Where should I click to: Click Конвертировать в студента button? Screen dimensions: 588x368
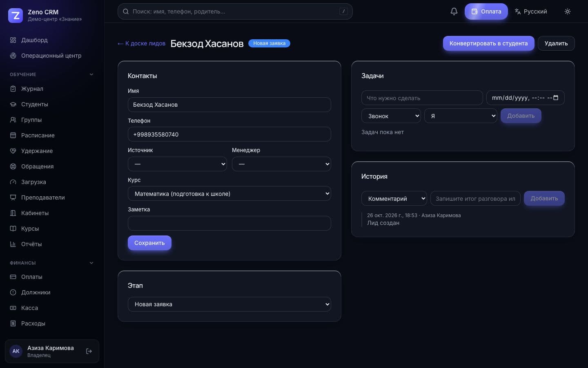click(x=488, y=43)
